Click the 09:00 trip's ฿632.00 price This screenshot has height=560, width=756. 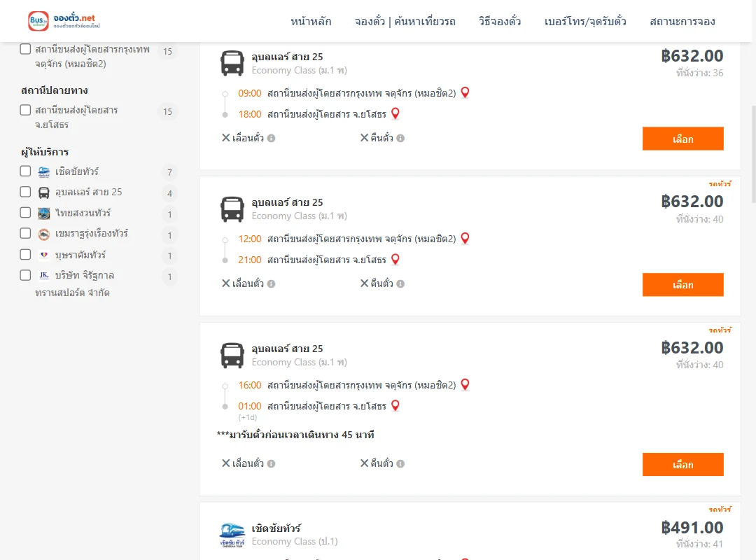click(x=692, y=56)
